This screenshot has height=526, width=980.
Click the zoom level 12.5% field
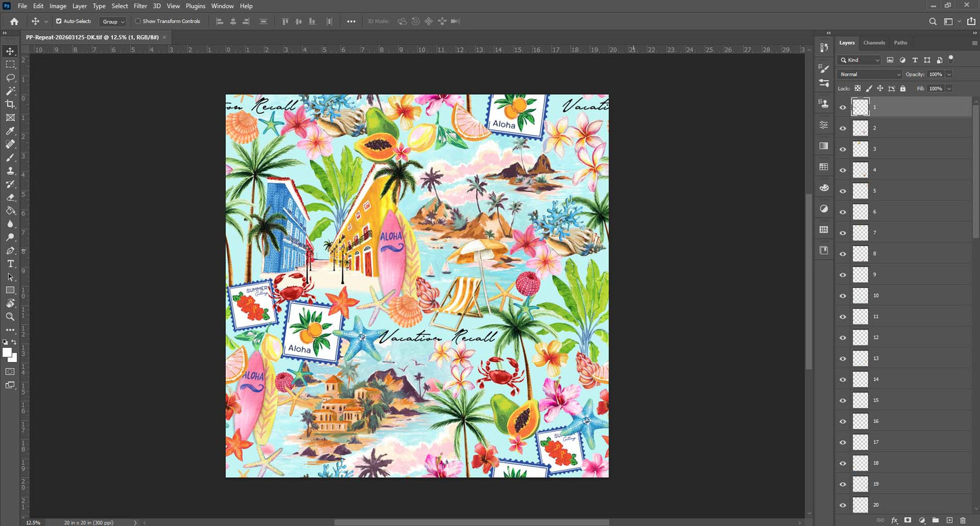pyautogui.click(x=33, y=523)
